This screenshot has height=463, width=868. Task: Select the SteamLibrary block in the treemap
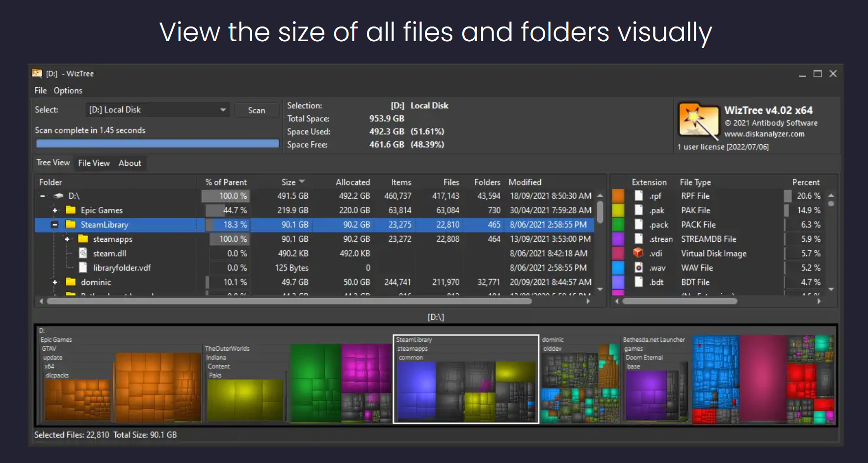(x=466, y=379)
